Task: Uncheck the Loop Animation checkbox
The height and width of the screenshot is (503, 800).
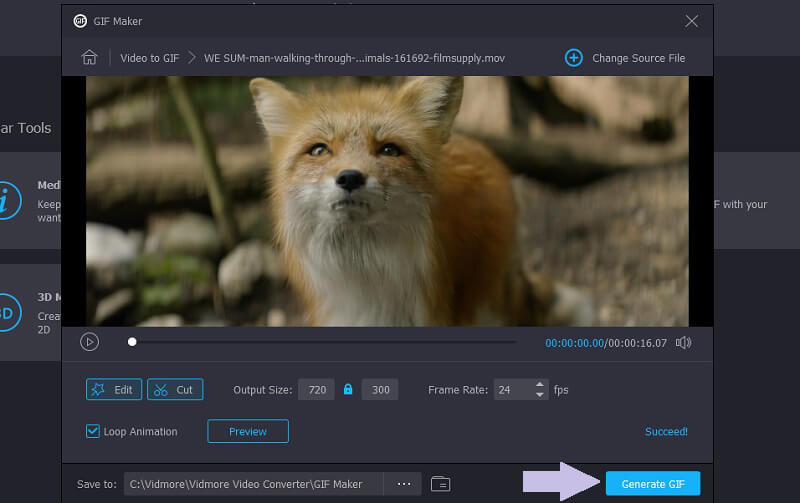Action: click(93, 432)
